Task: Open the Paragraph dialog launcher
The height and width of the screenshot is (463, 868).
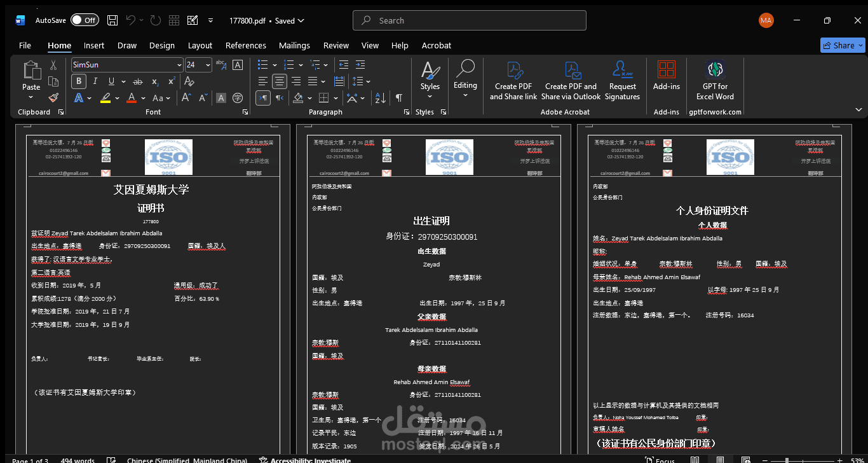Action: tap(406, 112)
